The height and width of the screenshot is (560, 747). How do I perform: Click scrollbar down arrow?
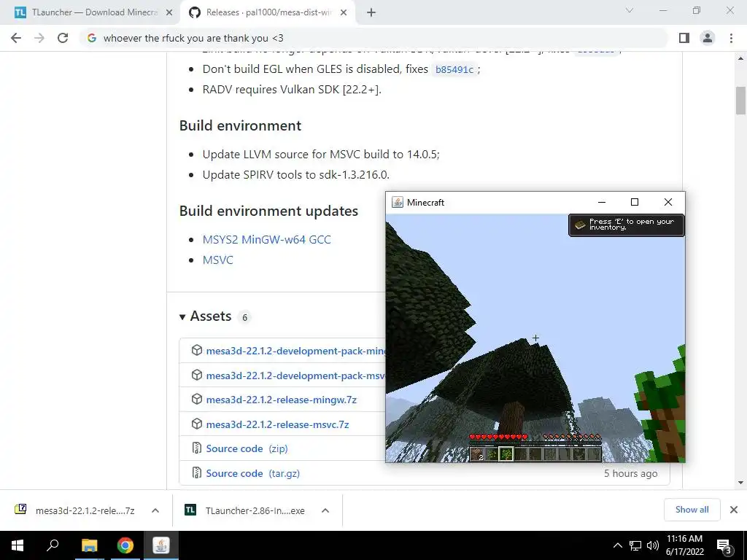(x=740, y=483)
